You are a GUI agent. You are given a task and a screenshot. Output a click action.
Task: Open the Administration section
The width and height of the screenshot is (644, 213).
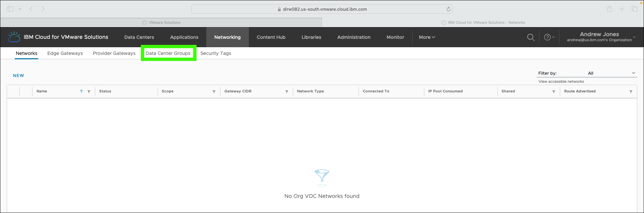point(354,37)
